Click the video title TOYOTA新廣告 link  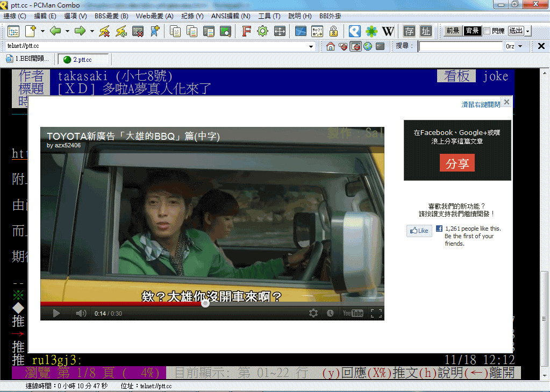tap(133, 136)
